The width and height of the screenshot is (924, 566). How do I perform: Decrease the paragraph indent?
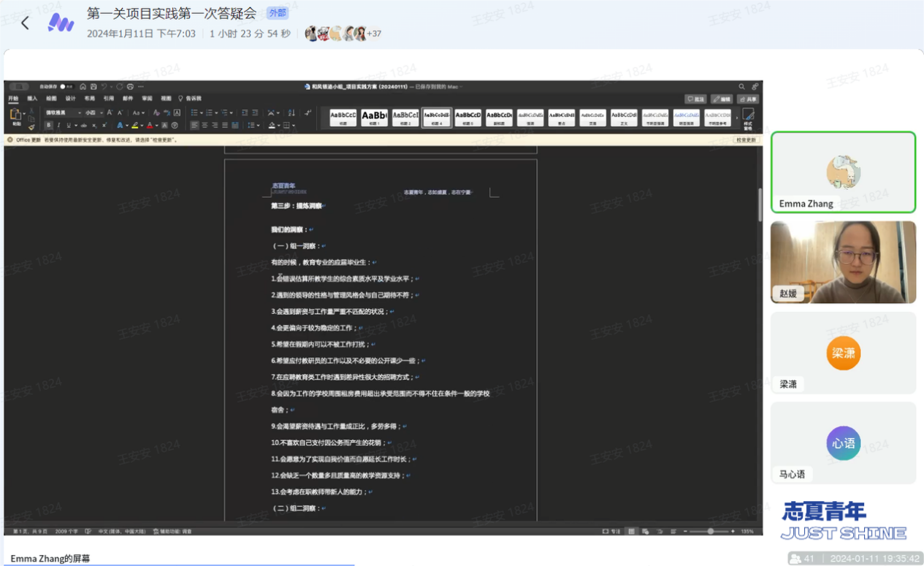(x=245, y=112)
